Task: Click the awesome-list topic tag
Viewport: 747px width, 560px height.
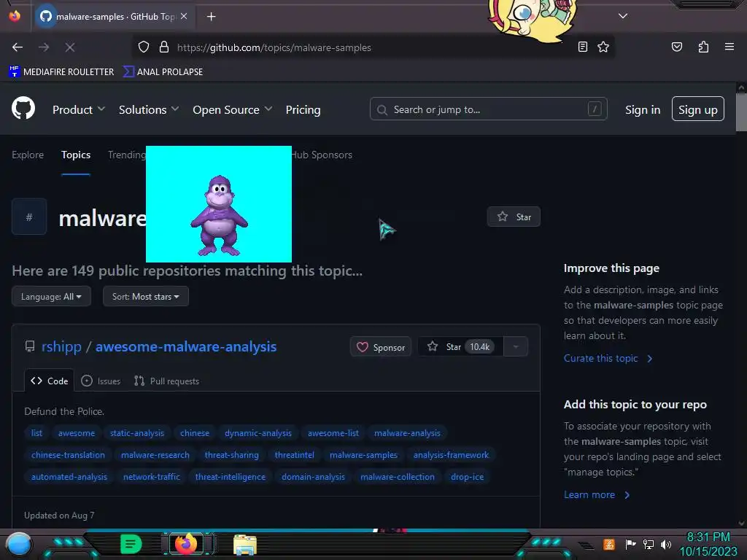Action: pyautogui.click(x=333, y=433)
